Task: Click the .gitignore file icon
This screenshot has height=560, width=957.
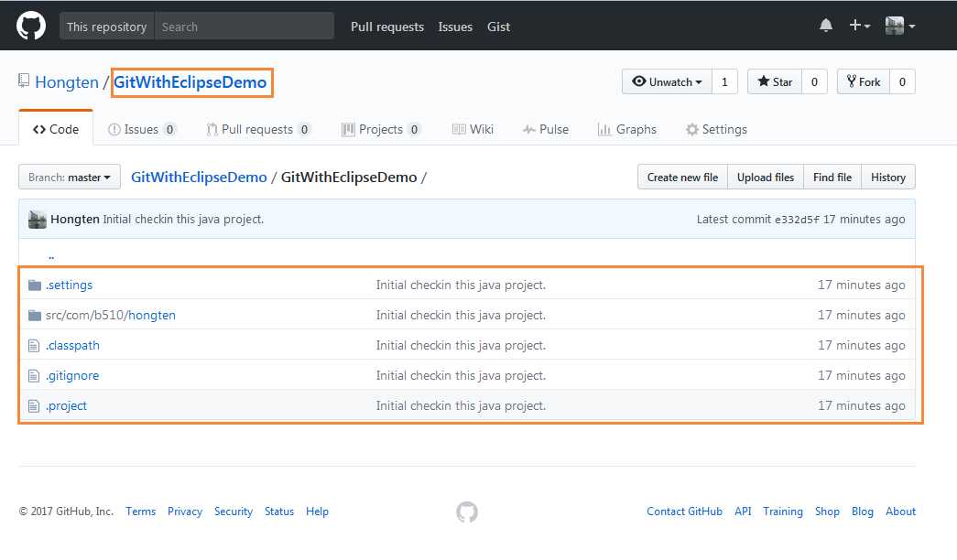Action: [x=34, y=376]
